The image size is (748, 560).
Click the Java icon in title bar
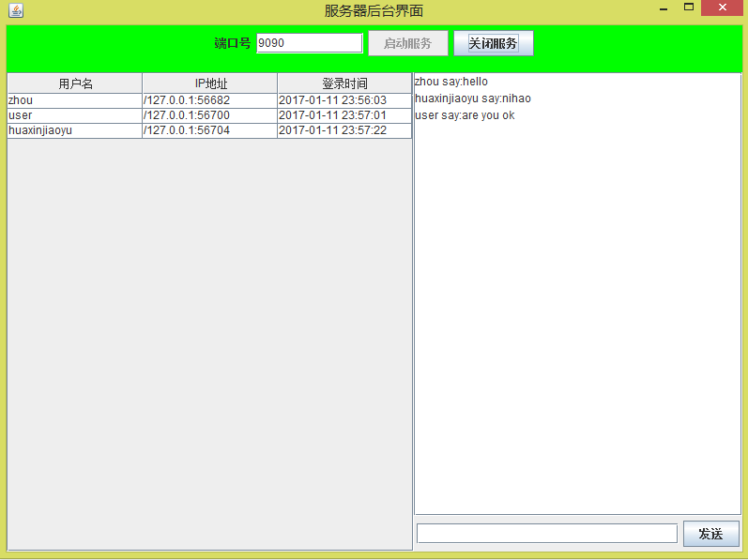16,10
